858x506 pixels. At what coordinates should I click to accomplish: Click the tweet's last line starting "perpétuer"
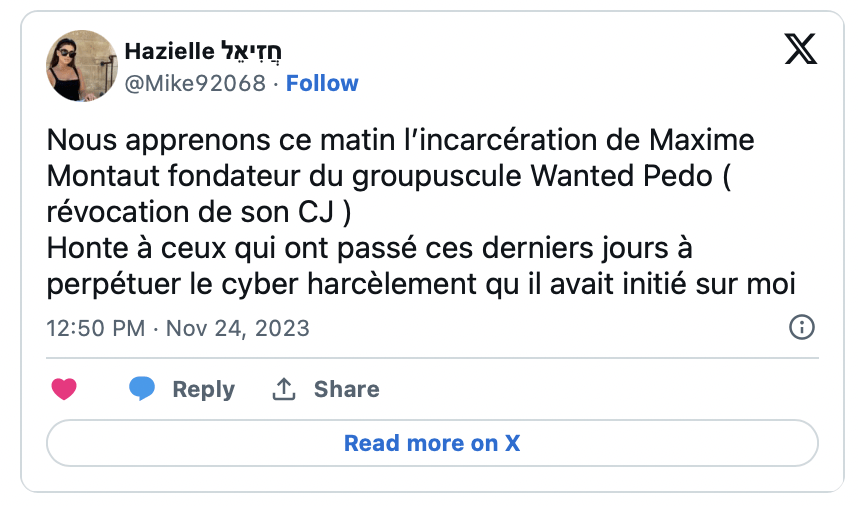coord(420,283)
